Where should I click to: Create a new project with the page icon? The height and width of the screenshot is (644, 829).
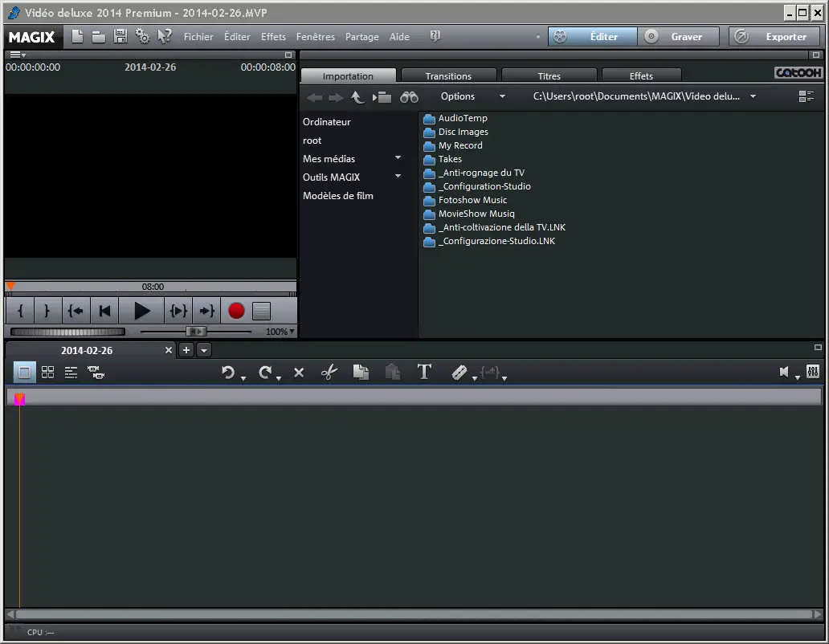77,36
